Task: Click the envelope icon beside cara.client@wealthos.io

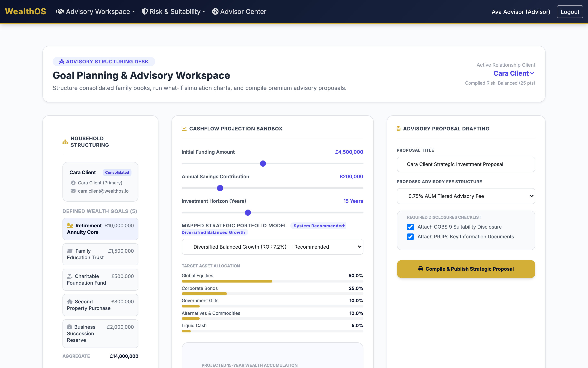Action: tap(73, 191)
